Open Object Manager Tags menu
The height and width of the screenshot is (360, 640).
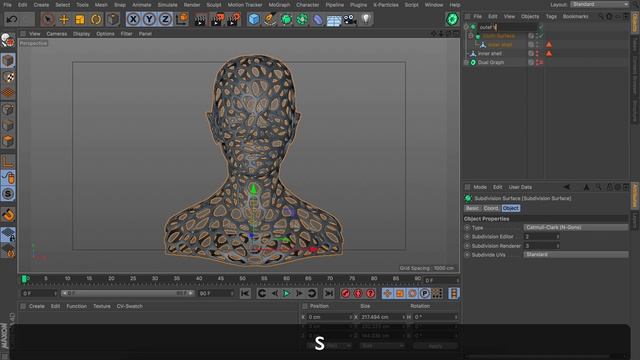click(551, 16)
